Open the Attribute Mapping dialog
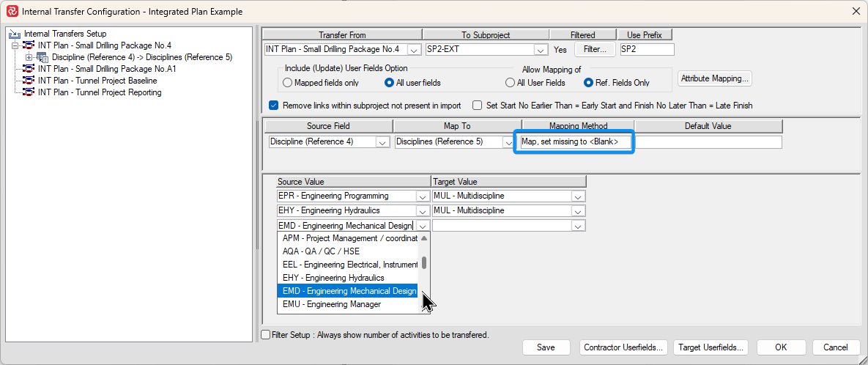The width and height of the screenshot is (868, 365). (x=714, y=78)
